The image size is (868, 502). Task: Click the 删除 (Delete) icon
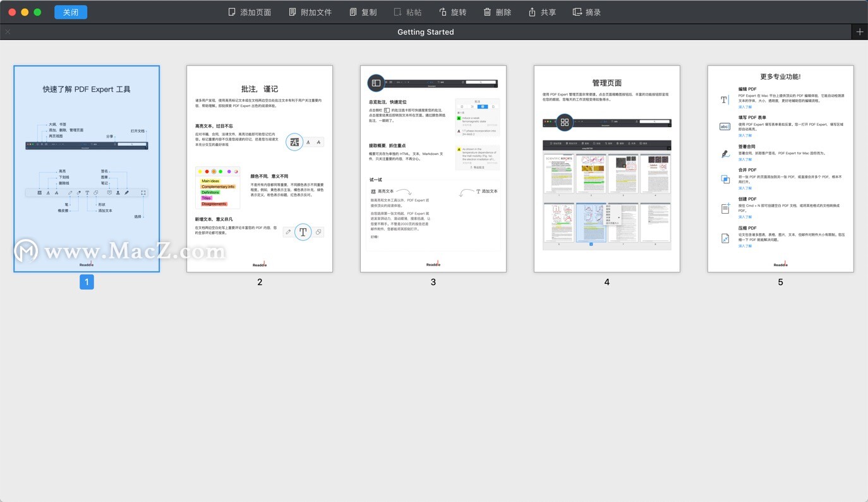point(498,11)
